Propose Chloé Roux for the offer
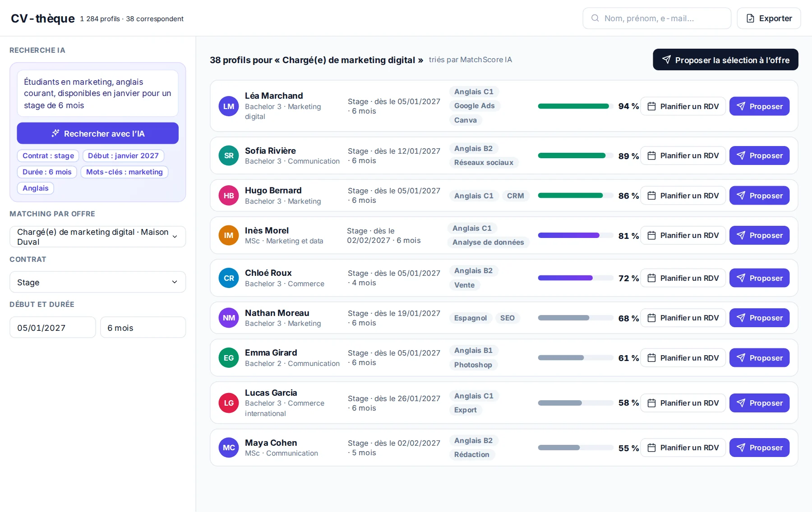 pyautogui.click(x=759, y=278)
